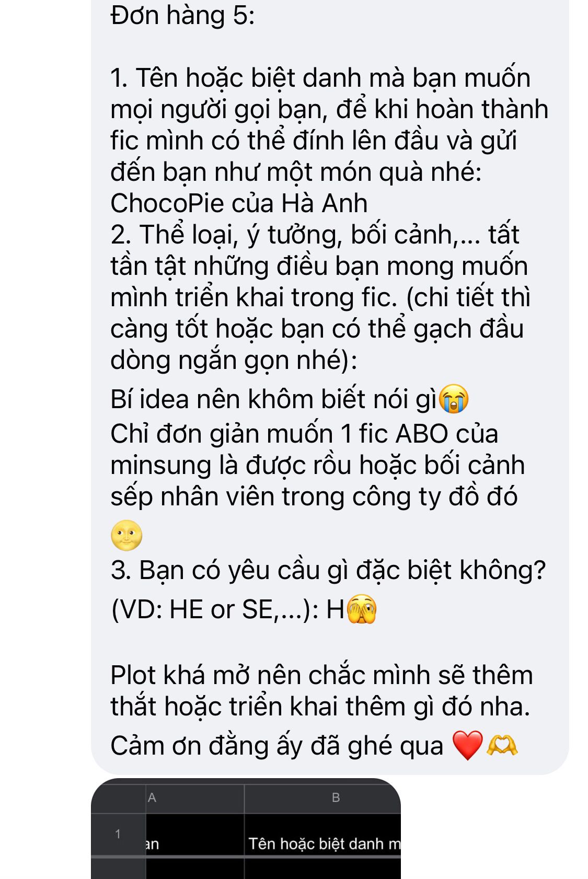Viewport: 588px width, 879px height.
Task: Tap cell 'Tên hoặc biệt danh m' in preview
Action: [x=322, y=843]
